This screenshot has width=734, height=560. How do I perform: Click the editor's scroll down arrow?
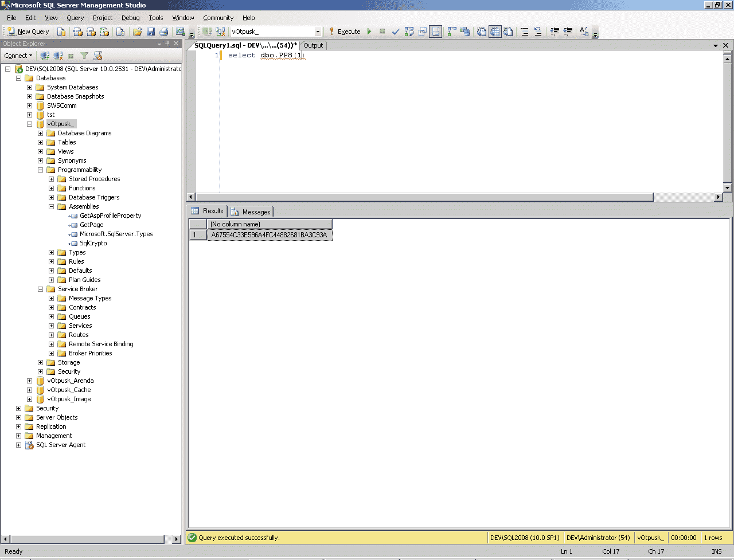click(728, 188)
